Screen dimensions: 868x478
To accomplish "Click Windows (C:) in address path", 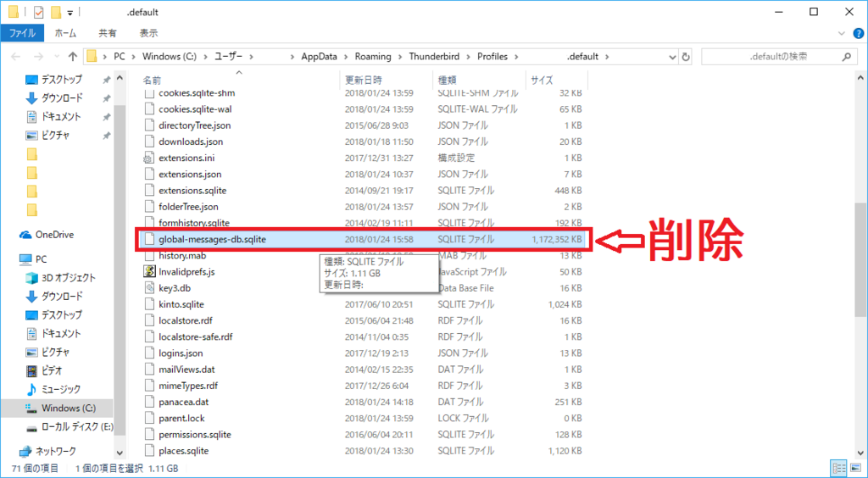I will click(x=169, y=57).
